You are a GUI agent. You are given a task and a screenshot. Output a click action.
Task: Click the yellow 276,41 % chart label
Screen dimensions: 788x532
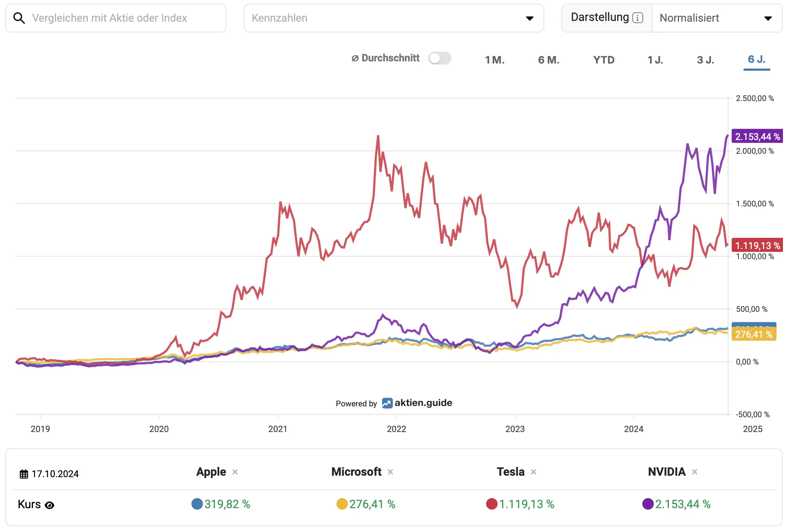pyautogui.click(x=754, y=334)
